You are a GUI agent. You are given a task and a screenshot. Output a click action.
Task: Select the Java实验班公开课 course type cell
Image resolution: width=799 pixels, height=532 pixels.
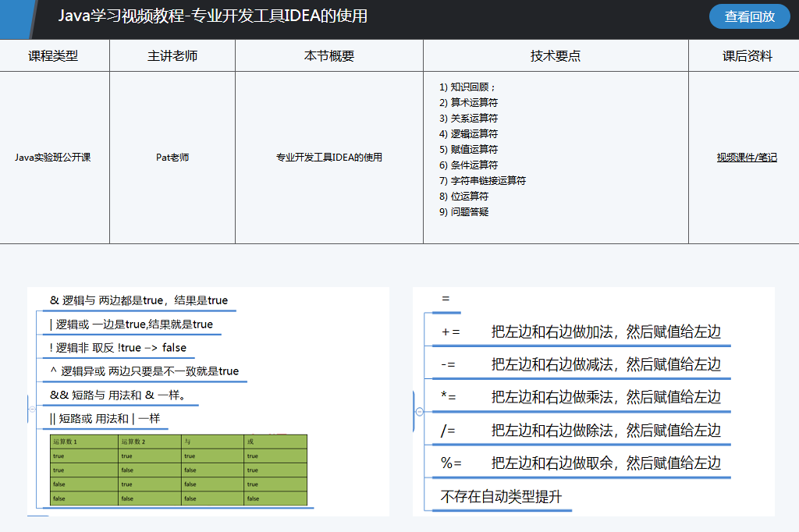click(53, 158)
